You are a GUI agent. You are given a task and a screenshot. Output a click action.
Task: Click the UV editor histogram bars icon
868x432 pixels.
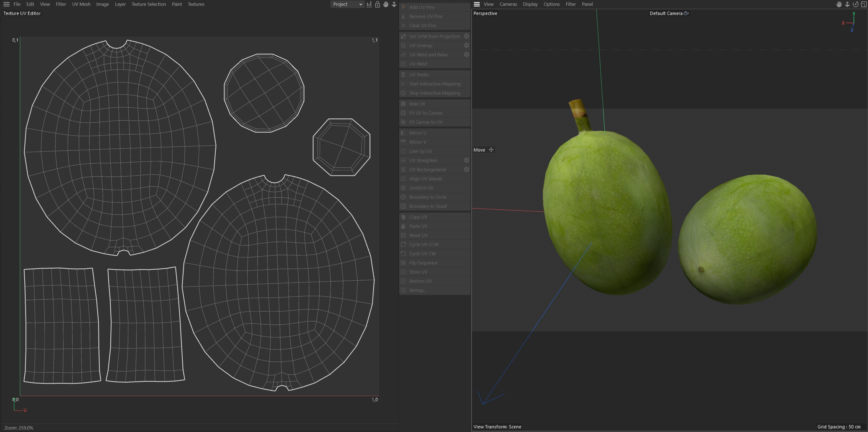(x=369, y=4)
